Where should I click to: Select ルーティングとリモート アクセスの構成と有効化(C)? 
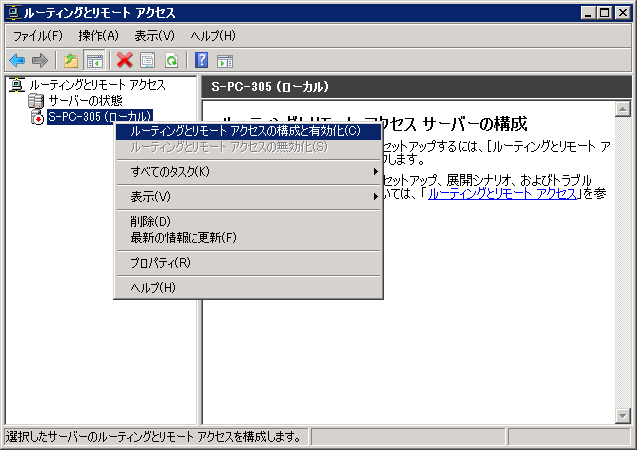click(x=245, y=131)
